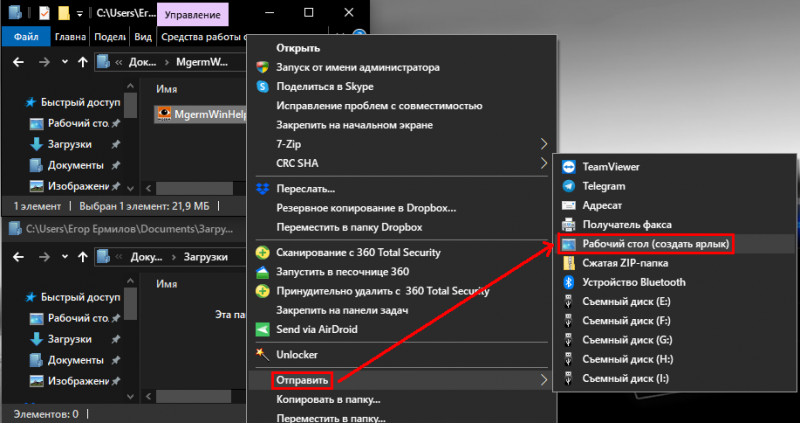Click the Dropbox icon beside Переслать
This screenshot has width=800, height=423.
(x=262, y=188)
